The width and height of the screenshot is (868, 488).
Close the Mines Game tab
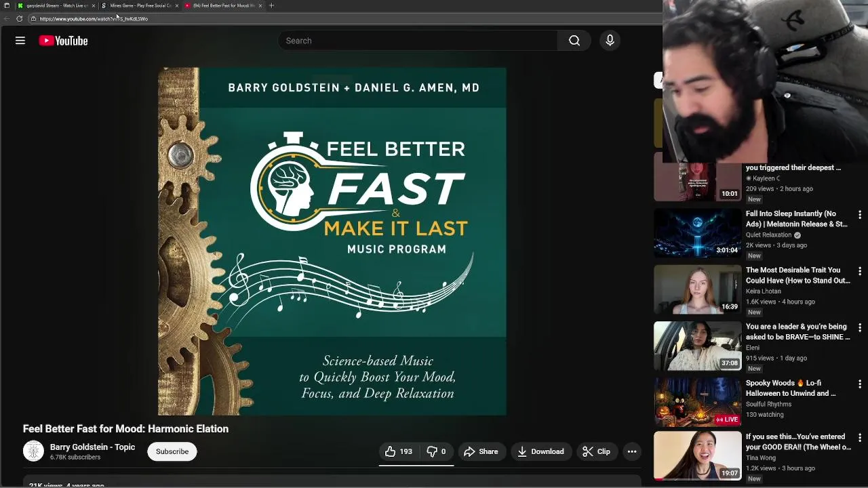coord(177,5)
